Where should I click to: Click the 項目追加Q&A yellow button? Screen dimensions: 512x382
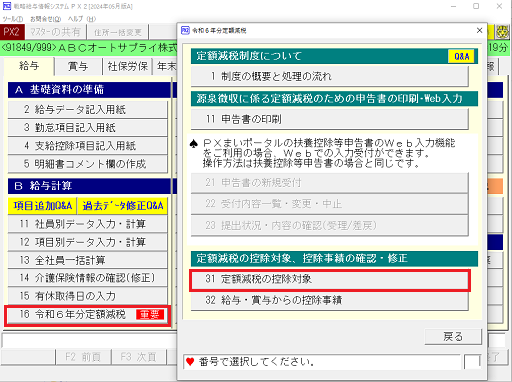coord(42,206)
